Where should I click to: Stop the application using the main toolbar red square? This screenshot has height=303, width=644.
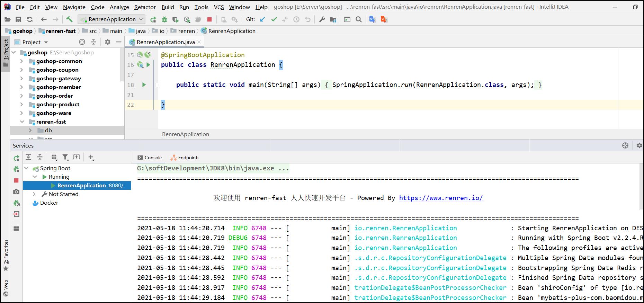tap(209, 19)
